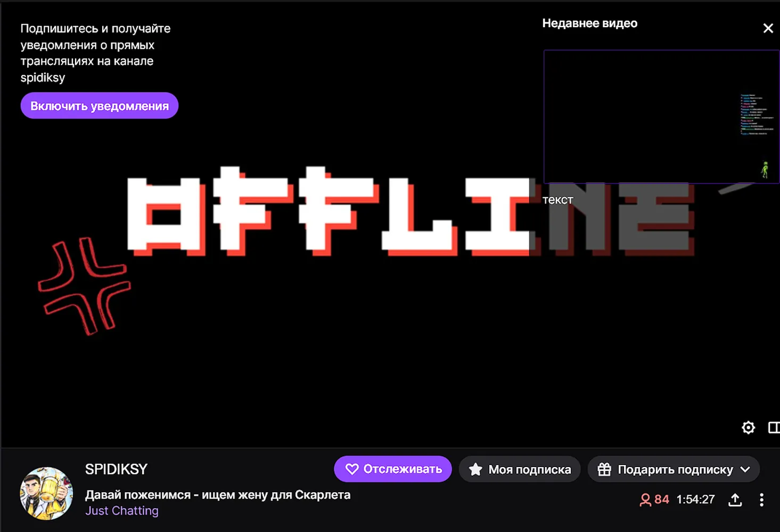This screenshot has width=780, height=532.
Task: Open the three-dot more options menu
Action: [x=761, y=500]
